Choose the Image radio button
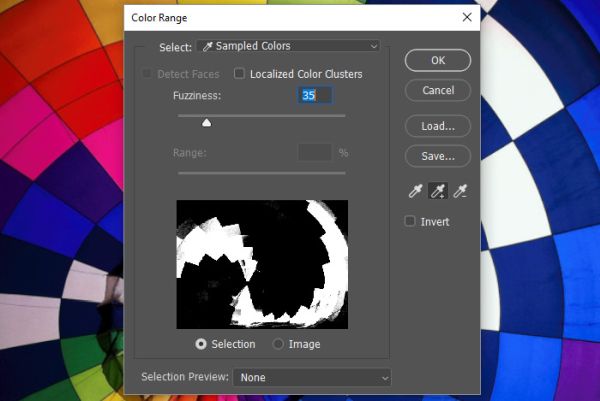Screen dimensions: 600x401 [278, 344]
